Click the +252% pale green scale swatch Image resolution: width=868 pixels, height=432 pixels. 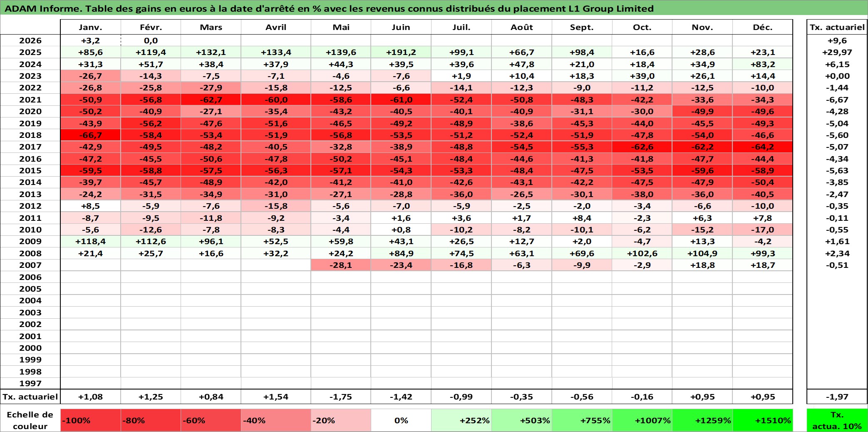[x=461, y=420]
